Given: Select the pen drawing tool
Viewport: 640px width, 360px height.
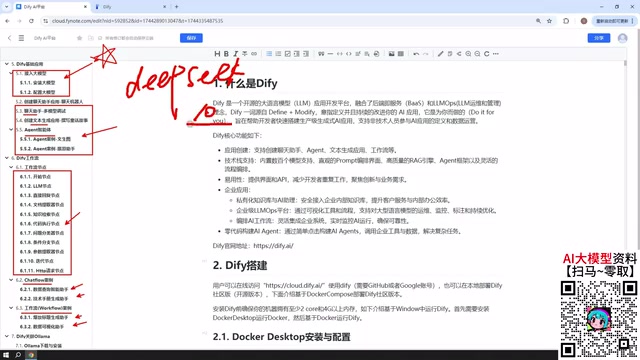Looking at the screenshot, I should click(x=440, y=54).
